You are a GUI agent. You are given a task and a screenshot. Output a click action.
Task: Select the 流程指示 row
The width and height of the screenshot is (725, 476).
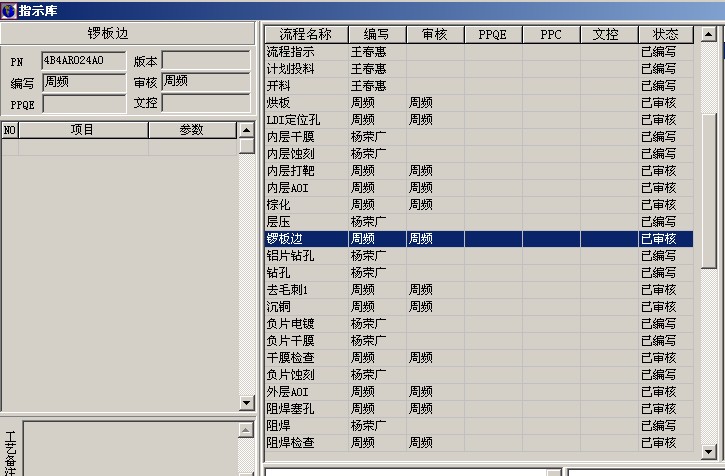point(479,52)
